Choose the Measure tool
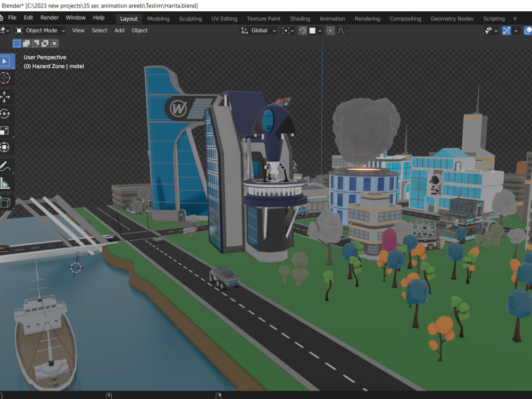Viewport: 532px width, 399px height. coord(7,184)
